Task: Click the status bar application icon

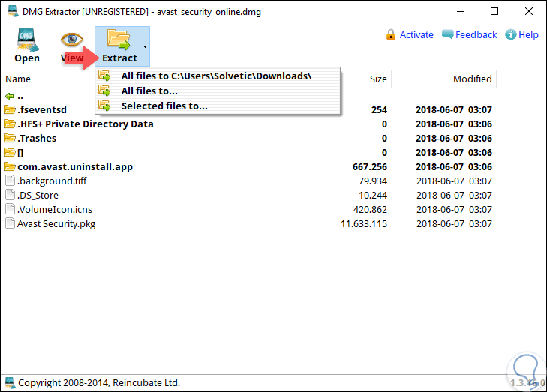Action: pos(10,382)
